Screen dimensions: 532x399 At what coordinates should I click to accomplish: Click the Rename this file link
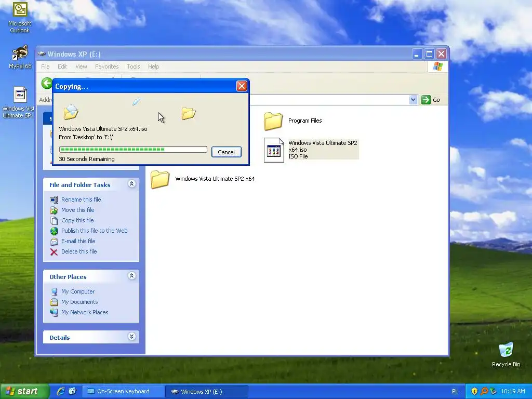(81, 199)
